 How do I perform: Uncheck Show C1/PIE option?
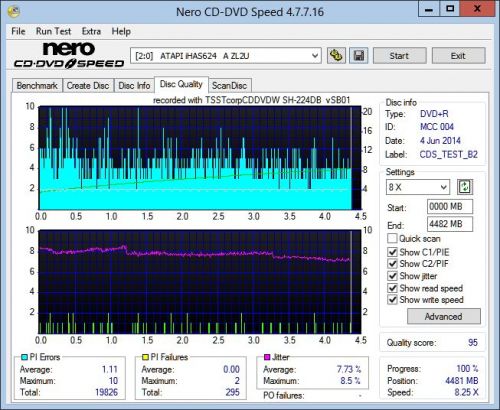pyautogui.click(x=392, y=252)
